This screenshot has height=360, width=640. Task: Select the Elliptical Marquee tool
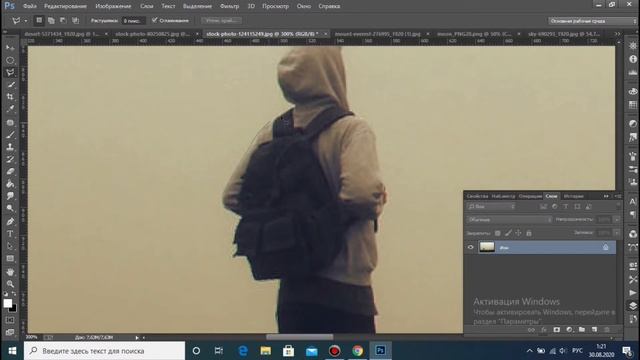[x=10, y=60]
